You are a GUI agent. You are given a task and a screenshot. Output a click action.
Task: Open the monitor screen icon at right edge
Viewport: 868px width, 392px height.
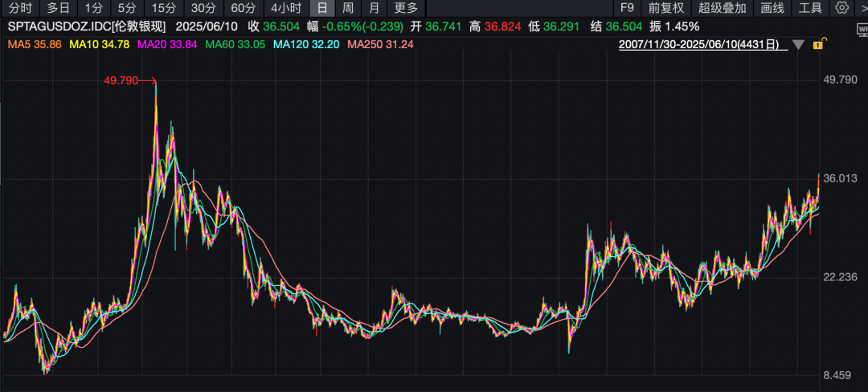click(x=862, y=29)
